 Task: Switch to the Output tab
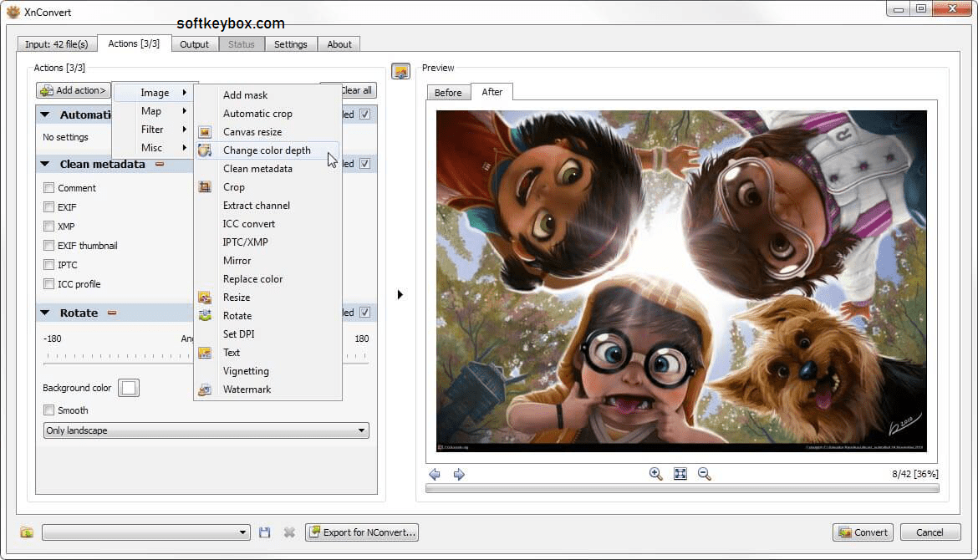point(195,43)
